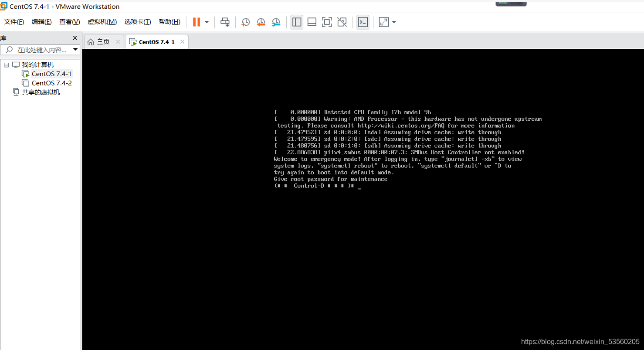
Task: Click the stretch guest display icon
Action: point(383,22)
